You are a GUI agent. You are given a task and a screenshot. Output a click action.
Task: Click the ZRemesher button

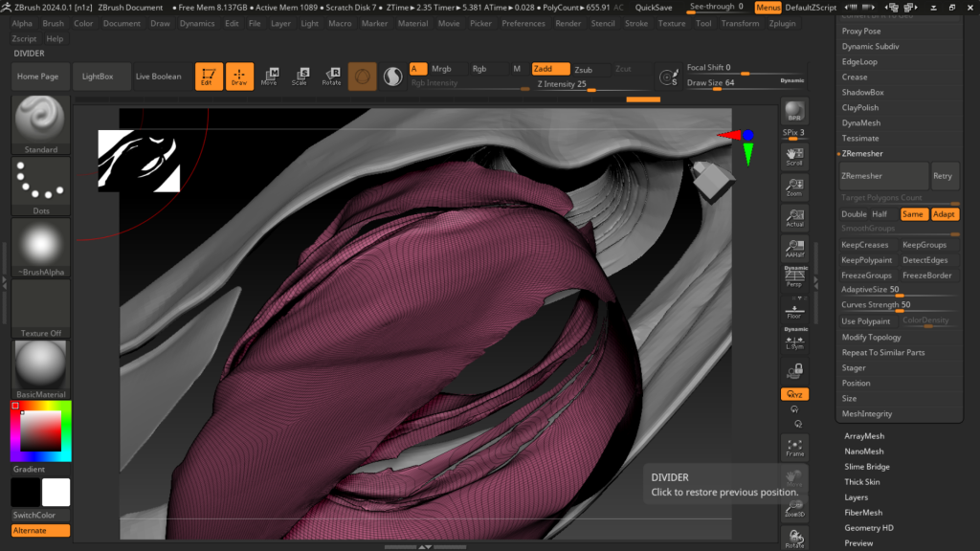coord(883,176)
